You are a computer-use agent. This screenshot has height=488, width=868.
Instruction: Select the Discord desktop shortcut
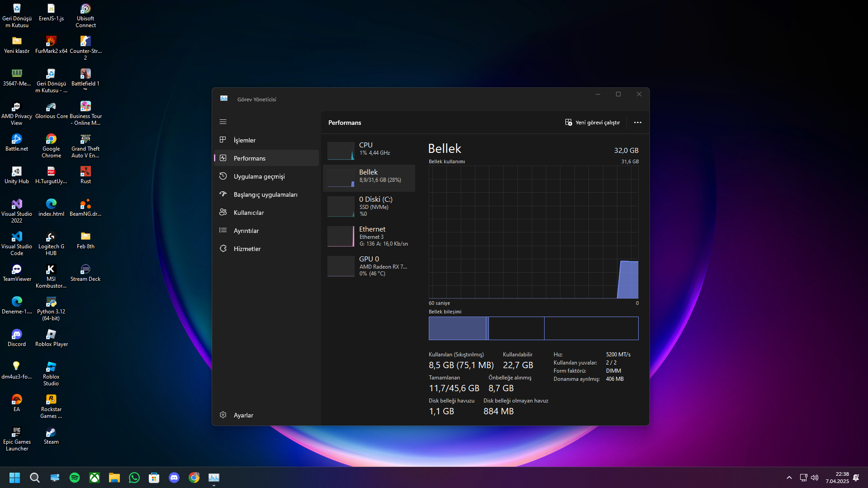[x=17, y=338]
